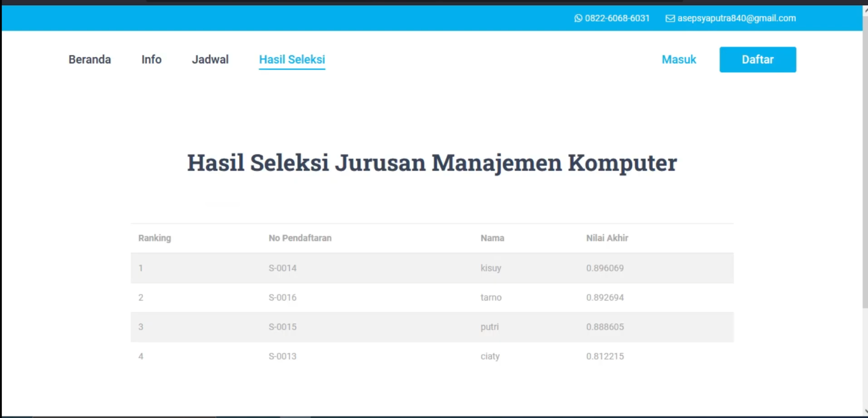The image size is (868, 418).
Task: Select registration number S-0016
Action: pyautogui.click(x=283, y=298)
